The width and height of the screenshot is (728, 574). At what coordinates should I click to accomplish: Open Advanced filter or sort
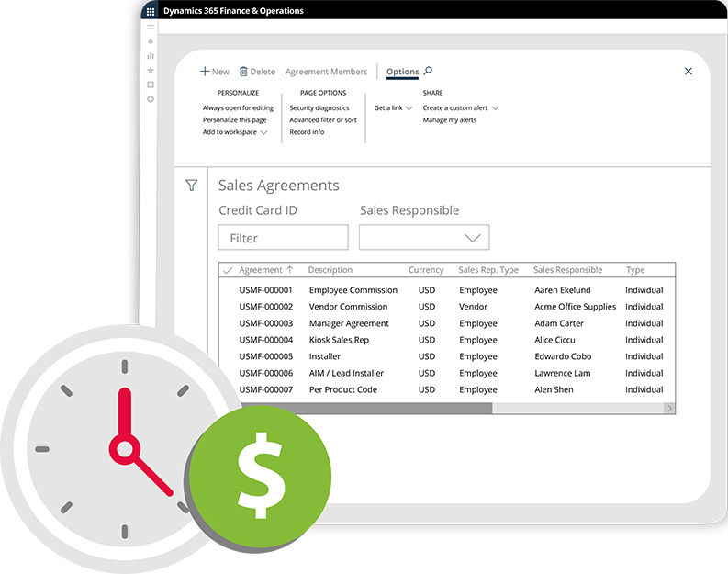pos(323,119)
